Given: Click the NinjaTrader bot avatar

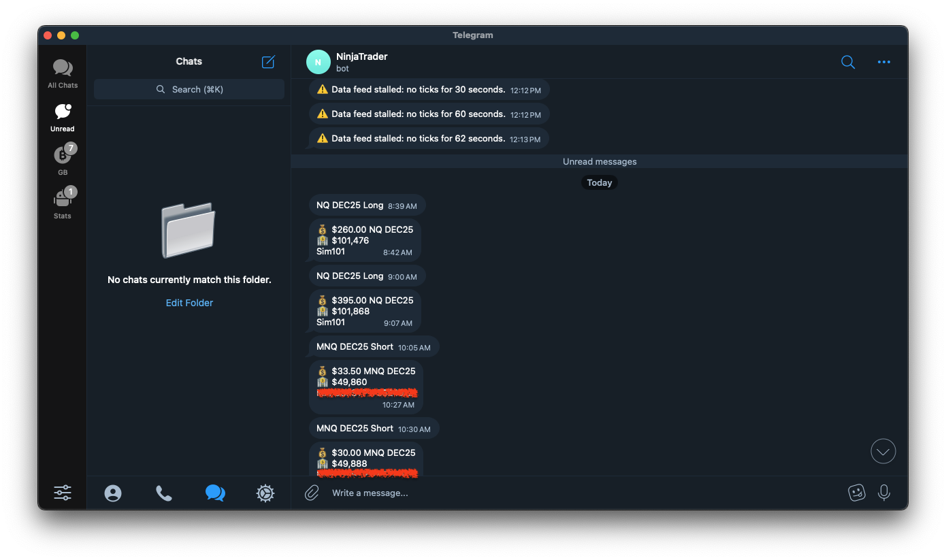Looking at the screenshot, I should 319,62.
